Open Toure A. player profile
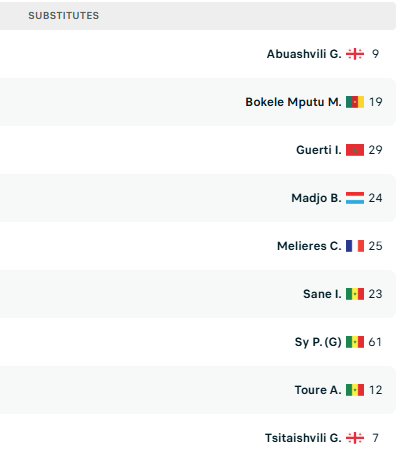This screenshot has width=400, height=465. [318, 390]
